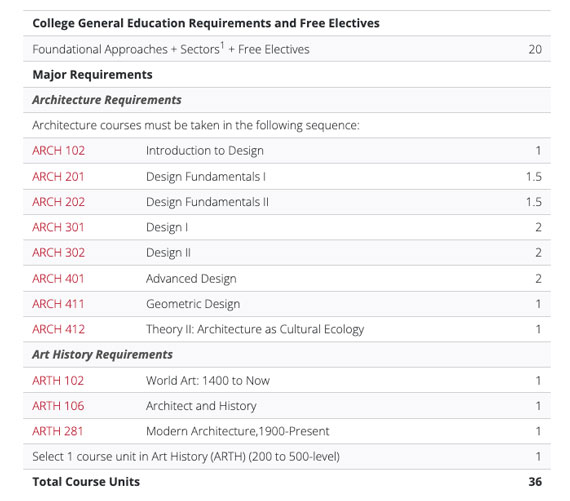Click the Major Requirements heading

pos(92,75)
